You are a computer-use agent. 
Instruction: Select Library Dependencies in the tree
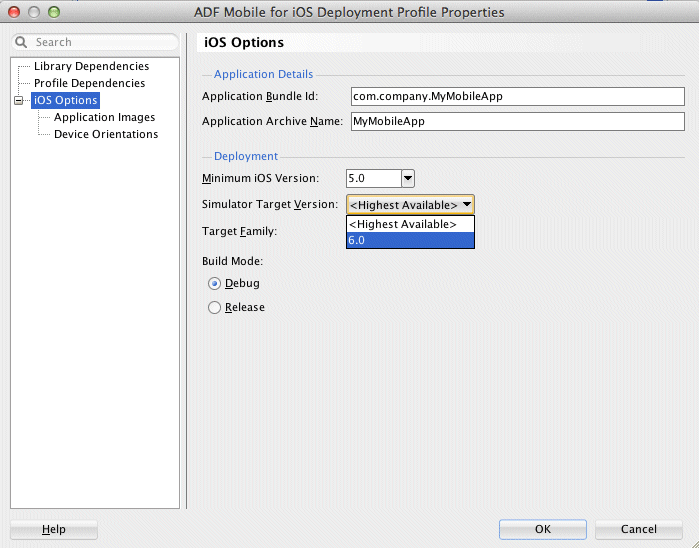click(91, 66)
